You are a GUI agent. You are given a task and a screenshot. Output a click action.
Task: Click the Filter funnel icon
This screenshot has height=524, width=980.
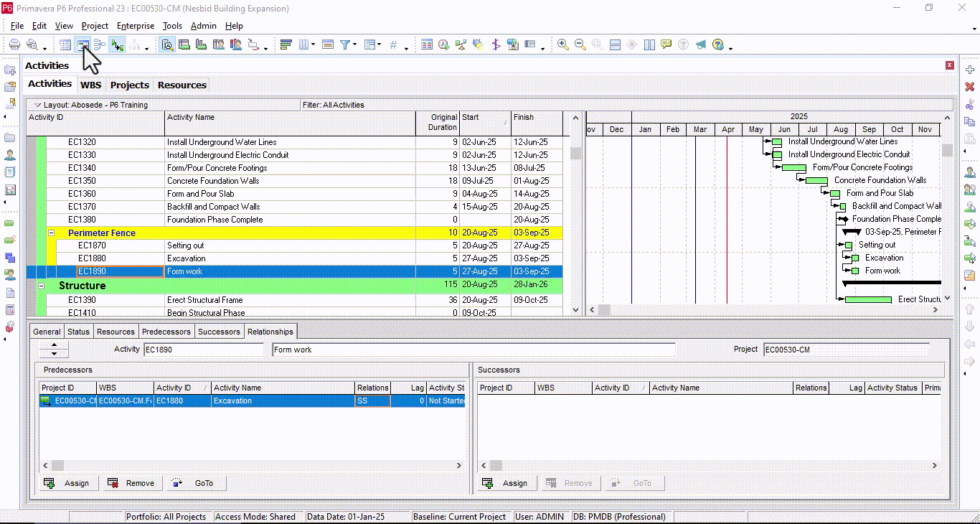tap(345, 45)
